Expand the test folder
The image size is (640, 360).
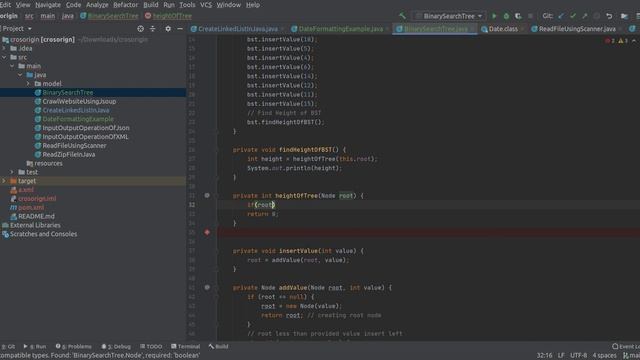(12, 172)
